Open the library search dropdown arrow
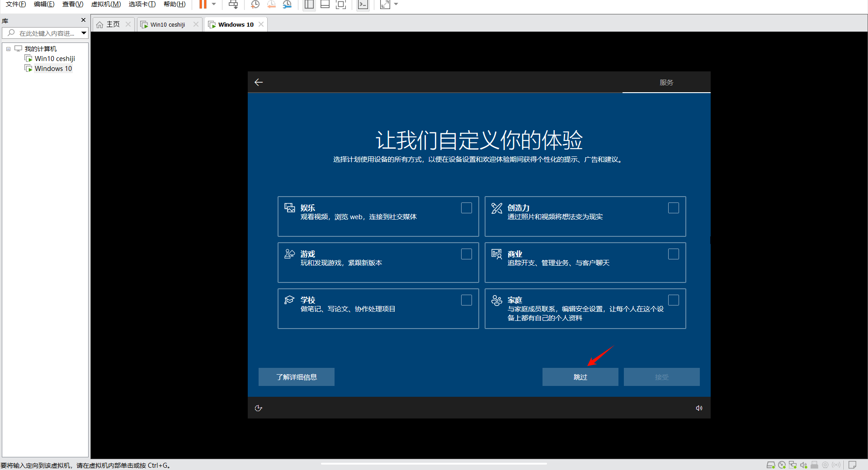 coord(84,33)
